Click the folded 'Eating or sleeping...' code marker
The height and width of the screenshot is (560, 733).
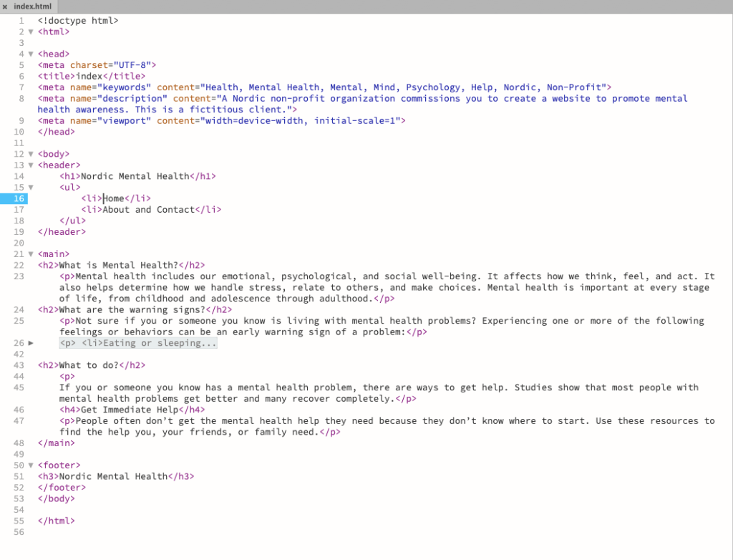(138, 344)
